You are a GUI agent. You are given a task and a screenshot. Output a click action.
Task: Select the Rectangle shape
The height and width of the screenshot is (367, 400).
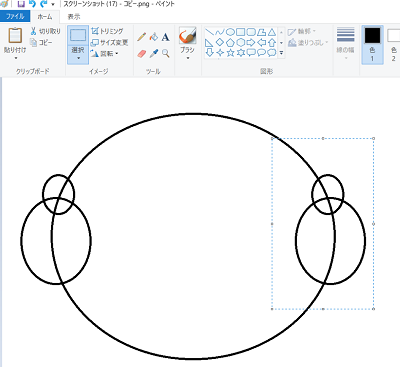tap(240, 32)
